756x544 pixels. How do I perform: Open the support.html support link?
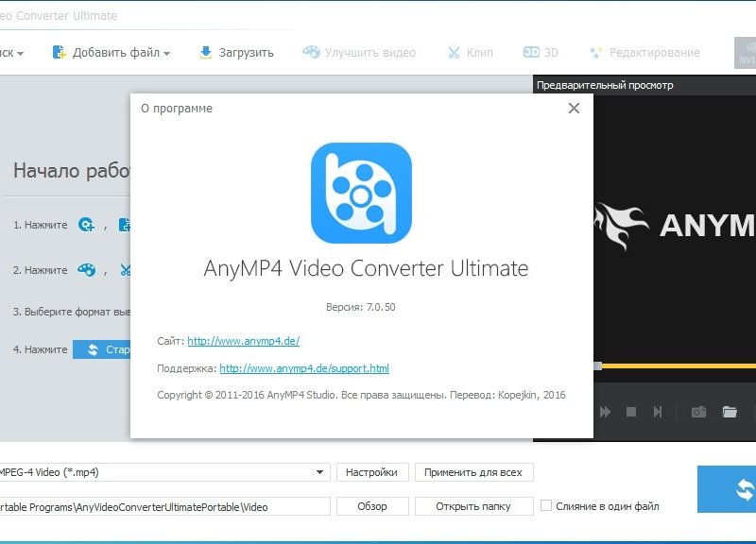(304, 368)
